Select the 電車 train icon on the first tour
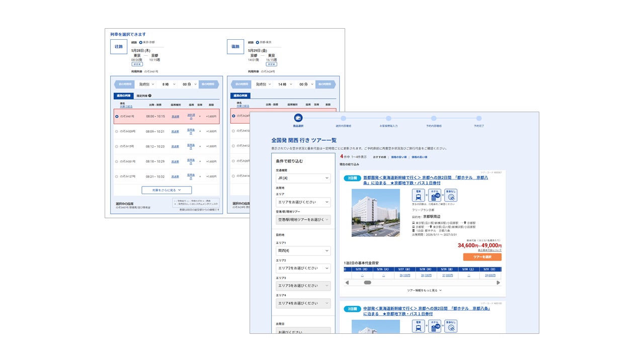The width and height of the screenshot is (644, 362). point(418,195)
